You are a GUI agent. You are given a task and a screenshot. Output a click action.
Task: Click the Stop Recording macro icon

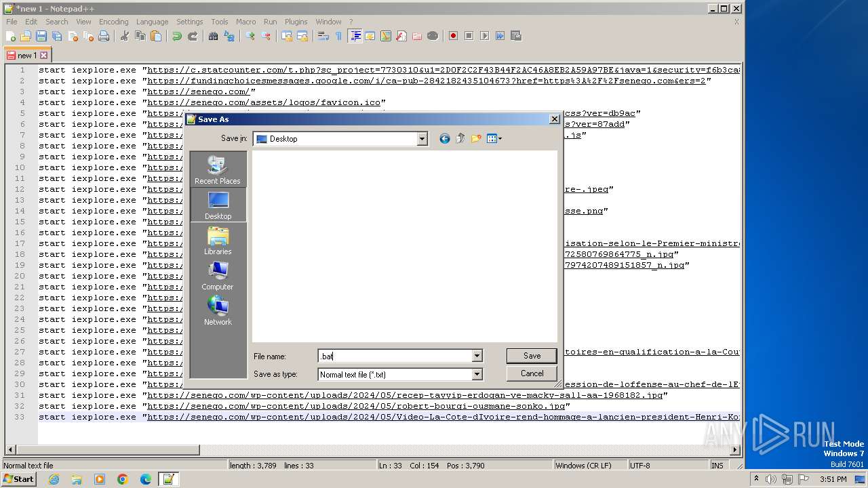469,36
